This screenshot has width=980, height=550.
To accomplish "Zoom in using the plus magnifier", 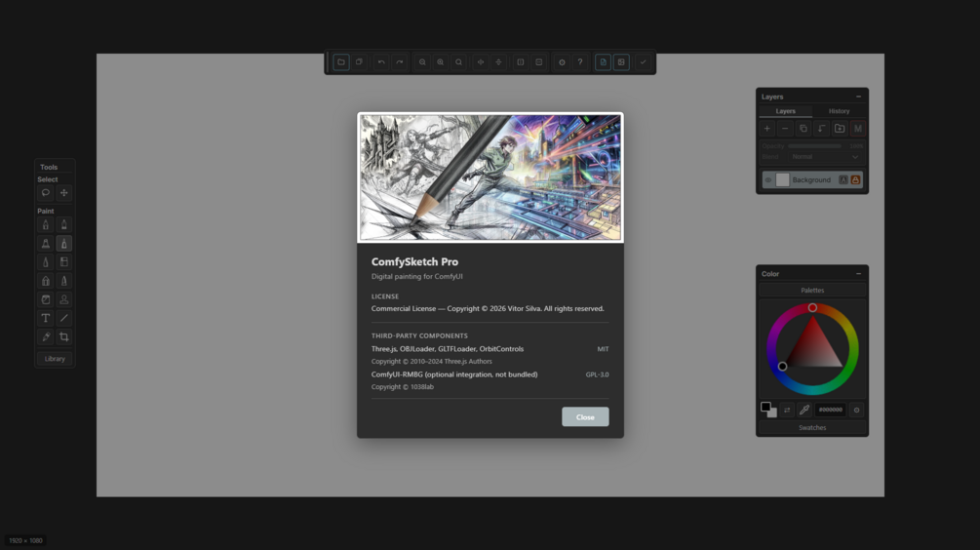I will tap(441, 61).
